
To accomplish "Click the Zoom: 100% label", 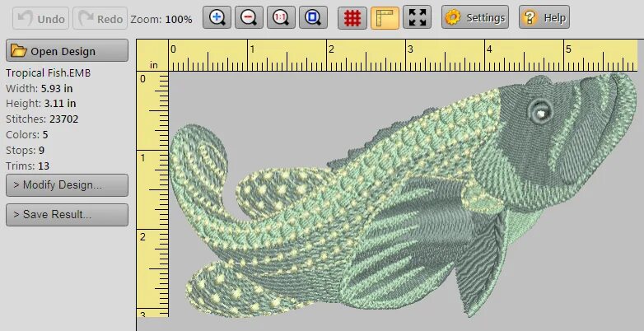I will (x=161, y=19).
